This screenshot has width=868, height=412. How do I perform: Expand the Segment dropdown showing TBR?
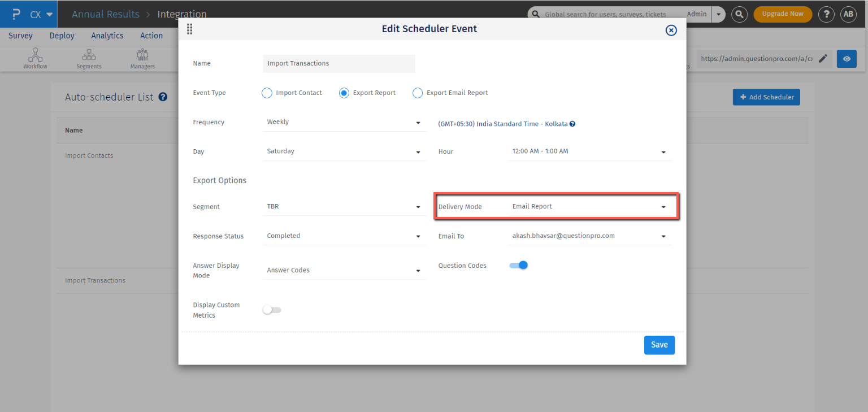point(344,207)
